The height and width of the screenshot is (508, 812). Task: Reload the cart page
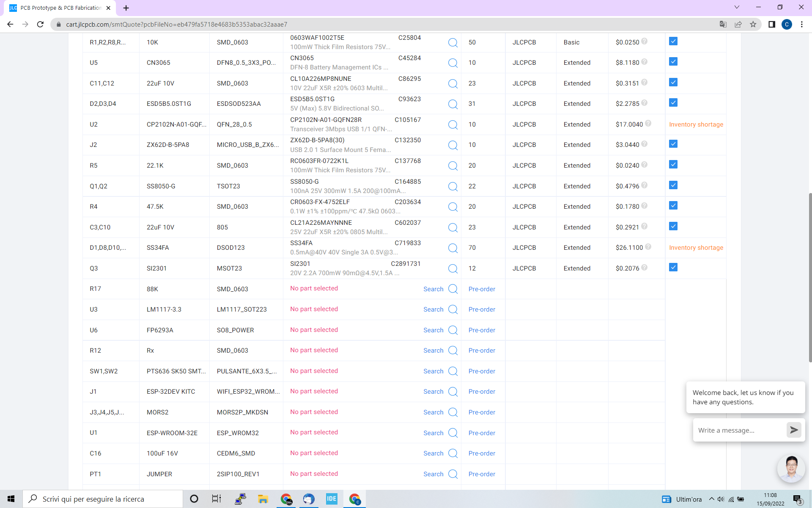pyautogui.click(x=40, y=25)
